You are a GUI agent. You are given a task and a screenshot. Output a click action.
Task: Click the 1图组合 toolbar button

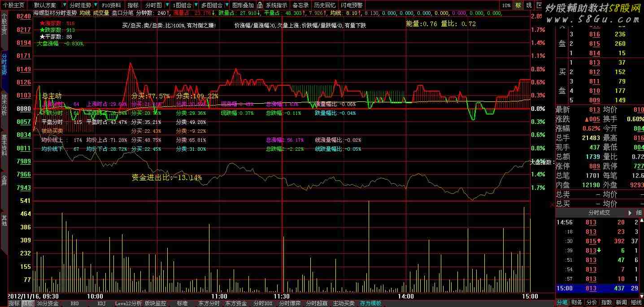click(x=182, y=5)
